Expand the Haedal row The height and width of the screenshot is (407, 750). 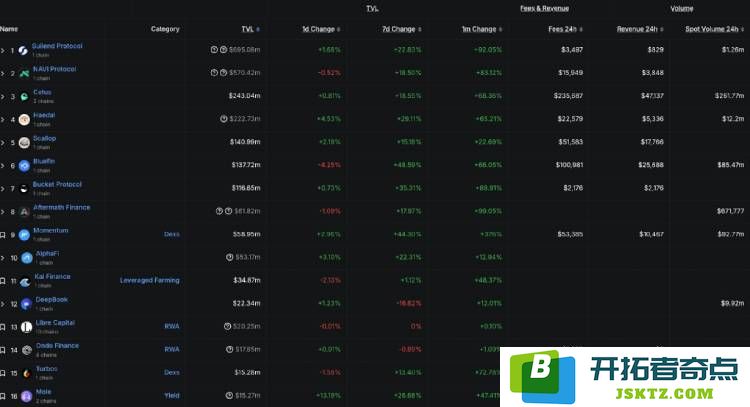[2, 120]
